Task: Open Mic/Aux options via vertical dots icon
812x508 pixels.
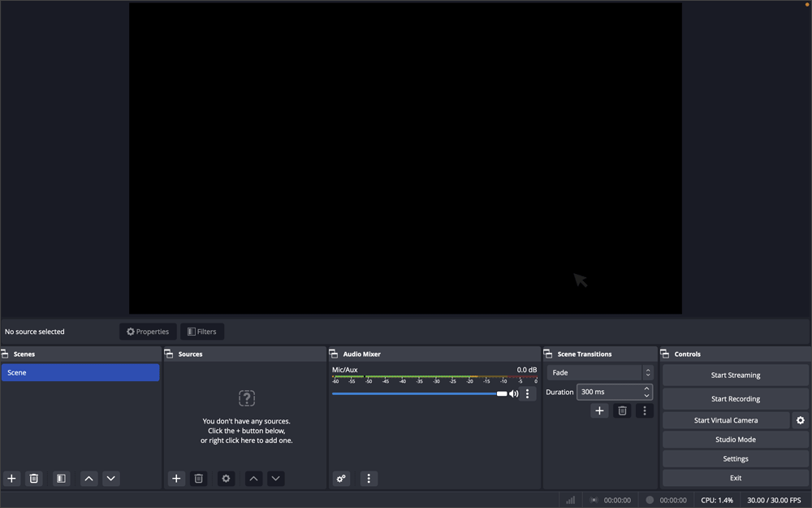Action: tap(527, 393)
